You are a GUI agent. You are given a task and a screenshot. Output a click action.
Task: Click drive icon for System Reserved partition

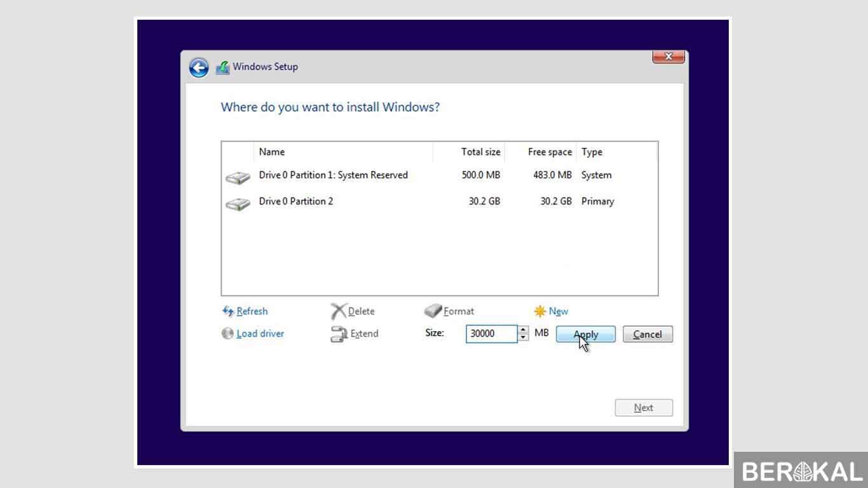[x=238, y=177]
